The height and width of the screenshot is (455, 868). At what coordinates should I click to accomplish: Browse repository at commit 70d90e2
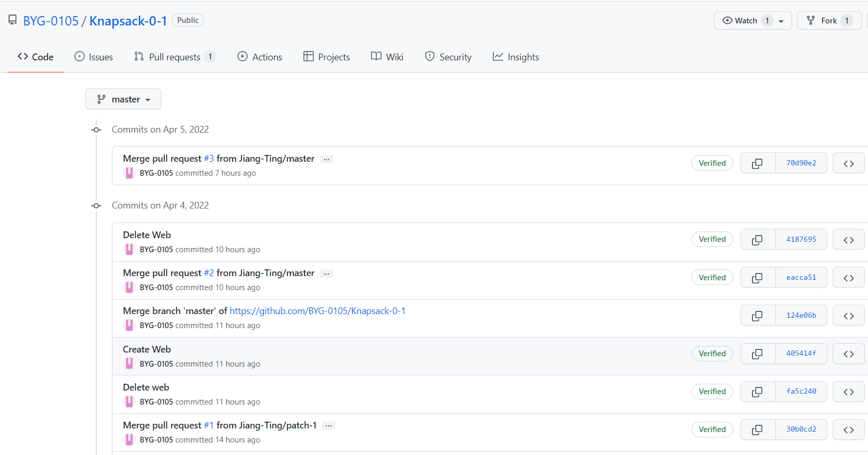tap(849, 163)
